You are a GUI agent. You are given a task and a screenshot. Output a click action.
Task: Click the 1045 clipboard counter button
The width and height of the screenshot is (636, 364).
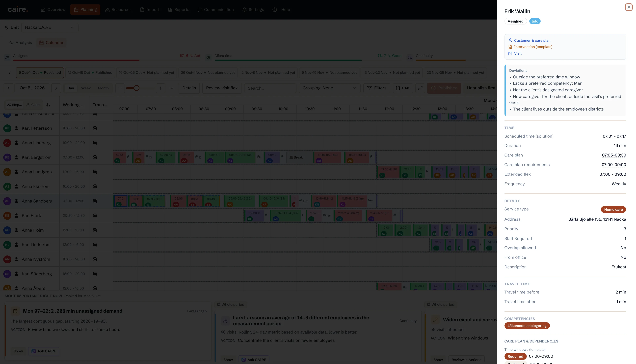click(403, 88)
